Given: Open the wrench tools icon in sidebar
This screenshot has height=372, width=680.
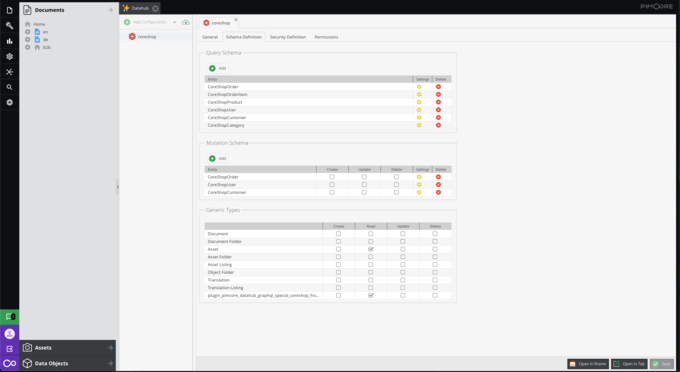Looking at the screenshot, I should pyautogui.click(x=10, y=26).
